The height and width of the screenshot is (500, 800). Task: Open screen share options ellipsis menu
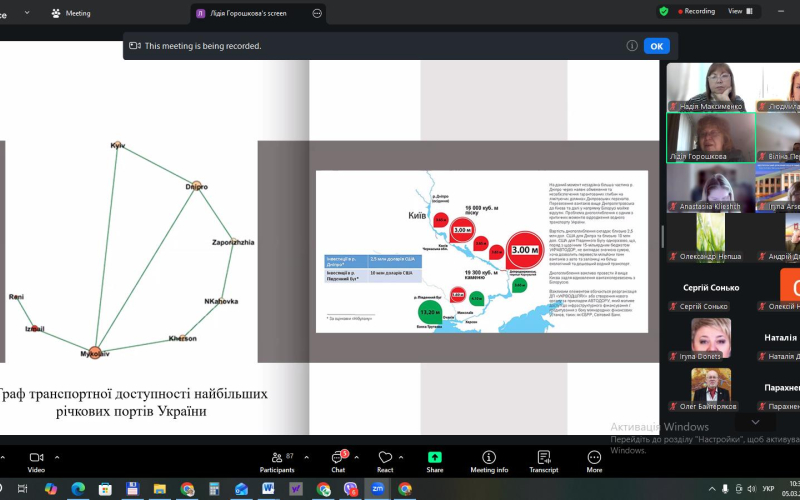coord(317,13)
